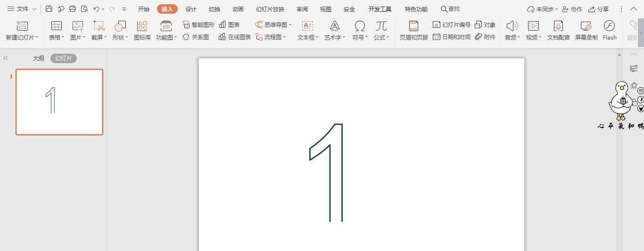Click the 符号 symbol icon

pyautogui.click(x=360, y=26)
